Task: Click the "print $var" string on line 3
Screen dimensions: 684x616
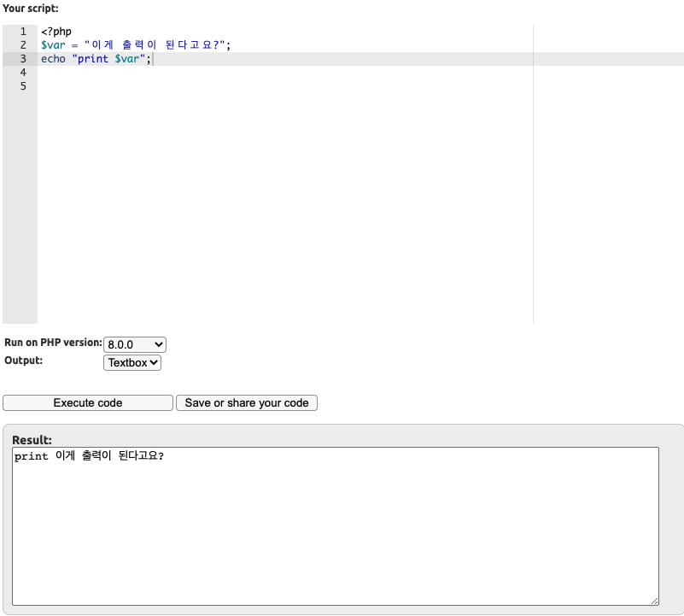Action: [x=108, y=58]
